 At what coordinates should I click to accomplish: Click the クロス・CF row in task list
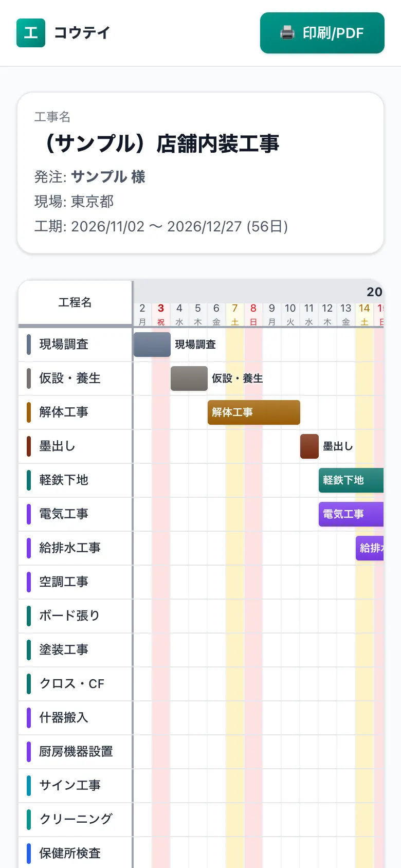76,684
